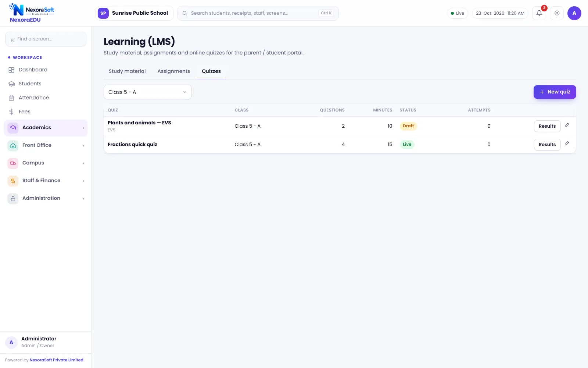
Task: Click the QUIZ column header
Action: [x=113, y=110]
